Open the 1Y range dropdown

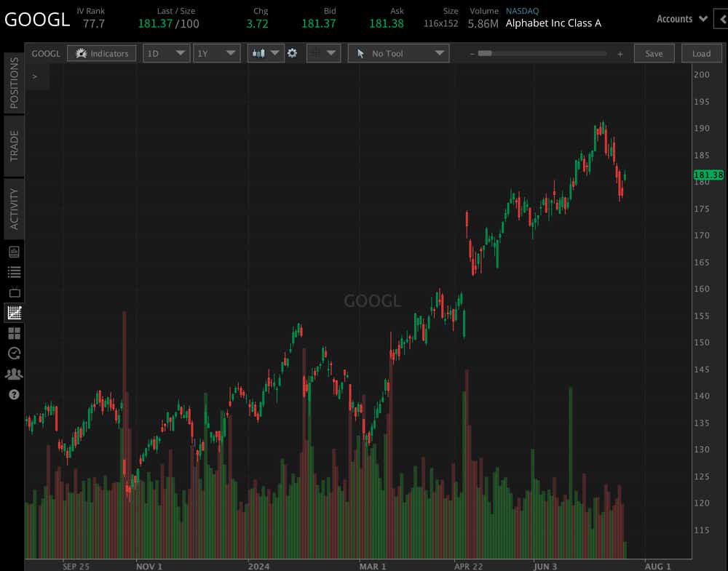point(216,53)
